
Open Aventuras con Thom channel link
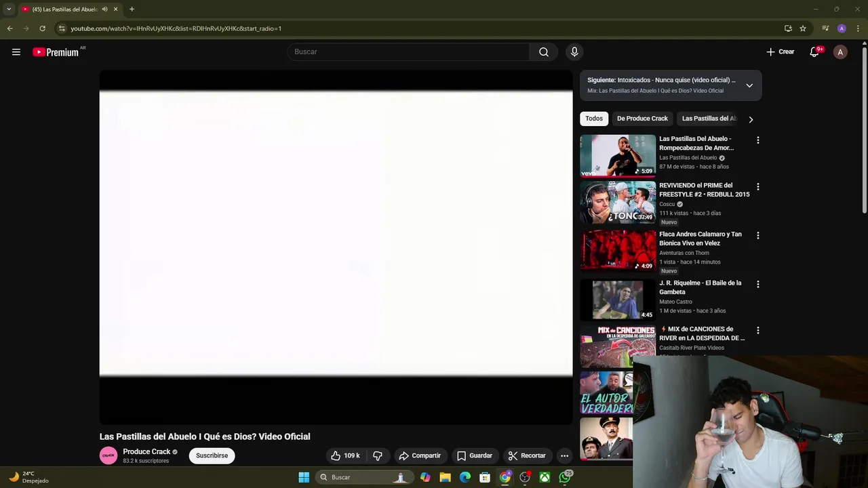[684, 253]
